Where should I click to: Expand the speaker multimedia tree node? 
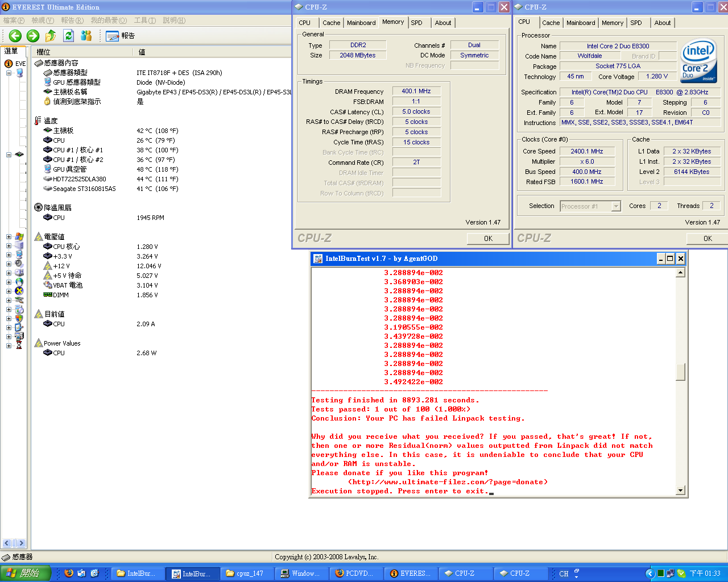click(x=9, y=264)
